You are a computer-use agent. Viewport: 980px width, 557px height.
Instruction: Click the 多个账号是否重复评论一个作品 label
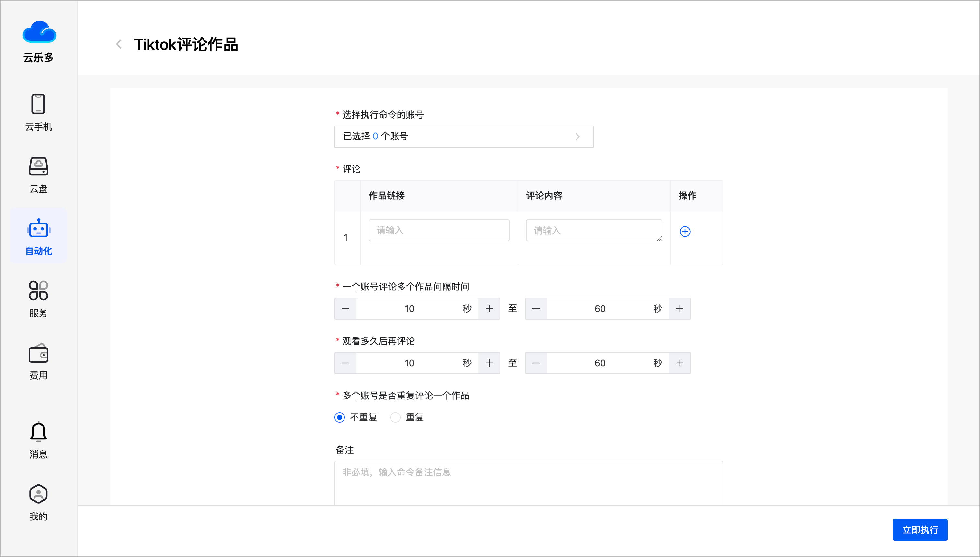tap(405, 395)
